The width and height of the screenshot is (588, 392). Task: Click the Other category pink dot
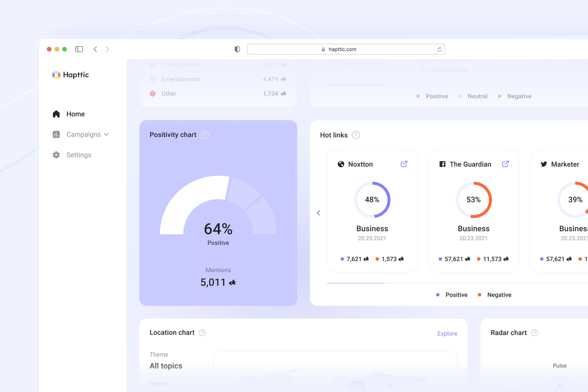point(152,93)
